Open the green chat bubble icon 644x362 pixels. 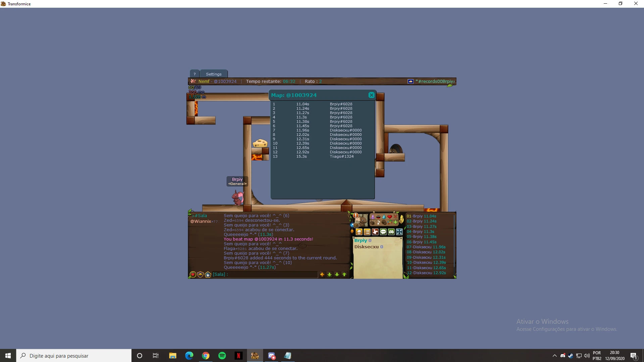383,232
